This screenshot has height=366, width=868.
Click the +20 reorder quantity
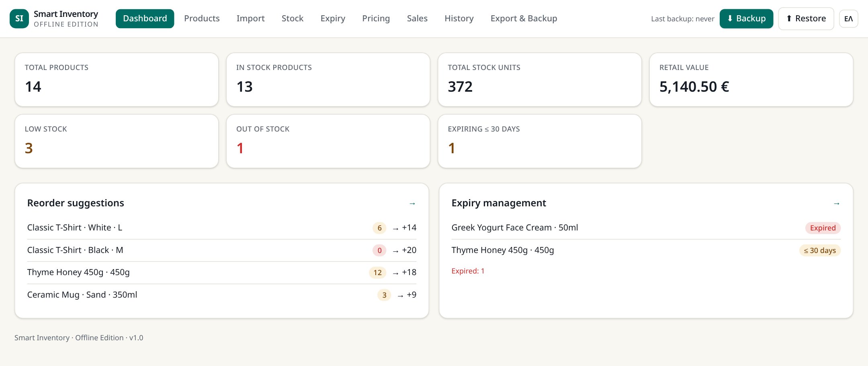(x=409, y=250)
